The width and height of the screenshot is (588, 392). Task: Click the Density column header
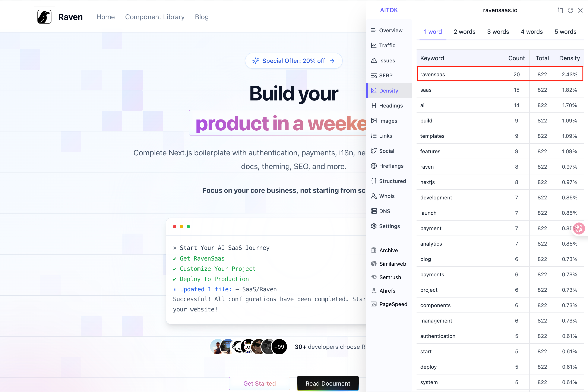pyautogui.click(x=569, y=58)
